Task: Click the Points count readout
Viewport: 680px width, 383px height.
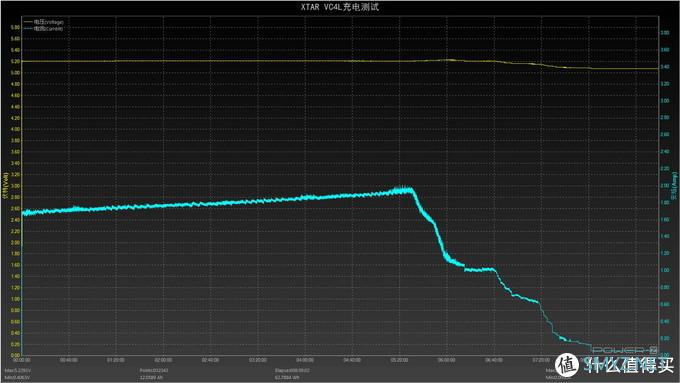Action: click(154, 371)
